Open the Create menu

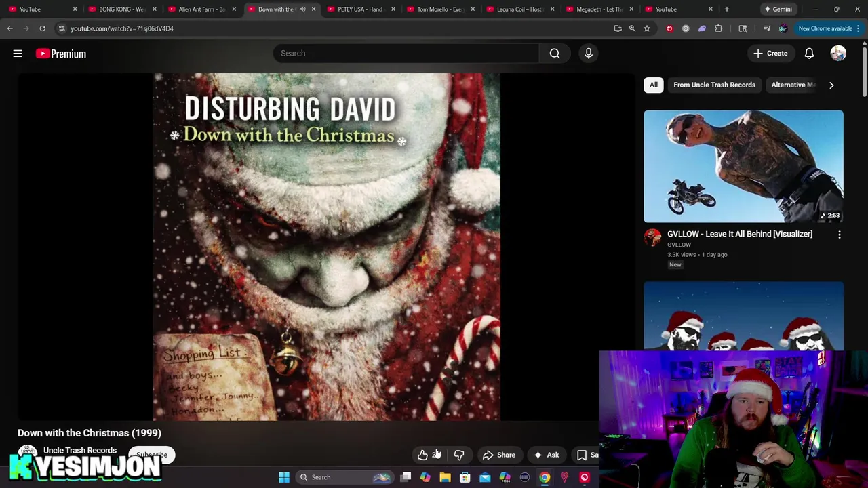[770, 54]
